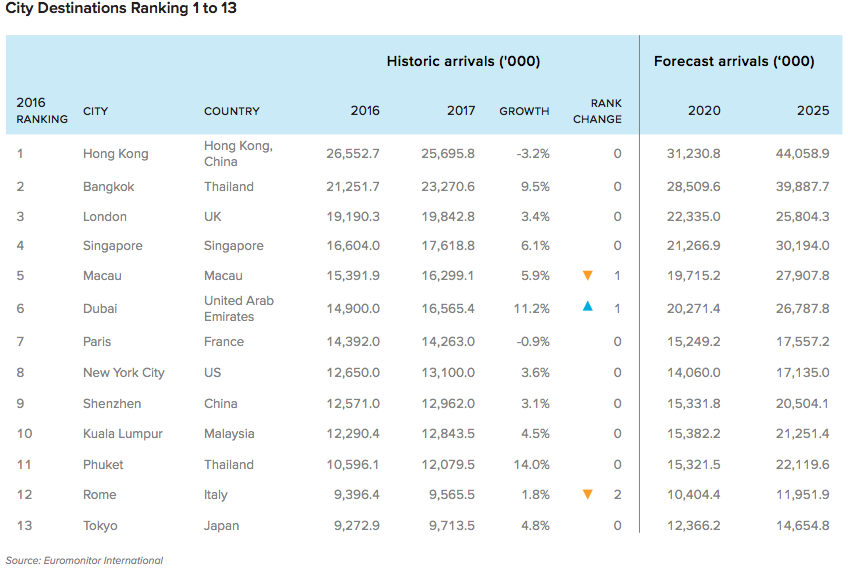The image size is (848, 570).
Task: Select the GROWTH column header
Action: pyautogui.click(x=524, y=111)
